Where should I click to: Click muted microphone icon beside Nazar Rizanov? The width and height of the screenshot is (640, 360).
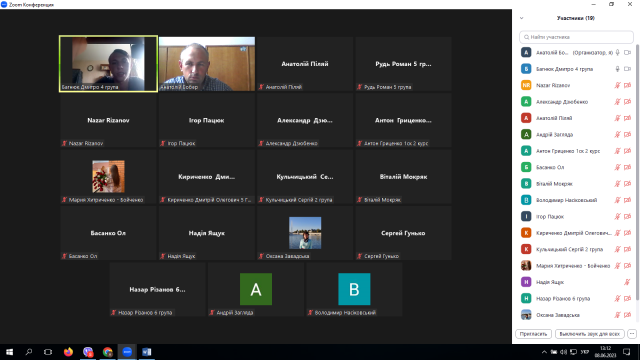618,85
